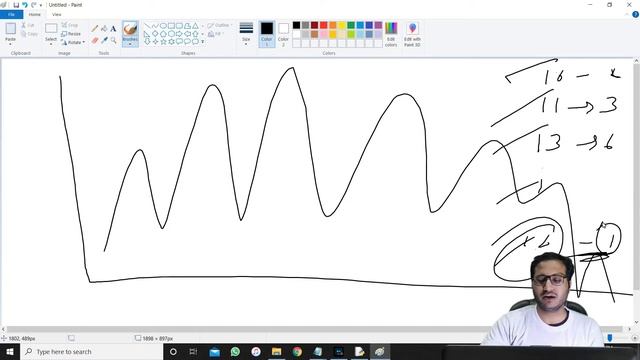Open the Windows Start menu
The image size is (640, 360).
point(10,351)
